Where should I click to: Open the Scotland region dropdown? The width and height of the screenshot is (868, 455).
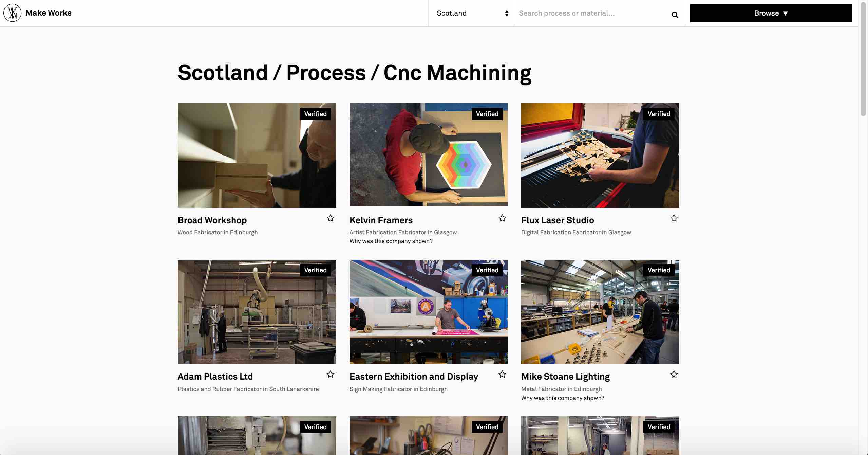(x=471, y=13)
